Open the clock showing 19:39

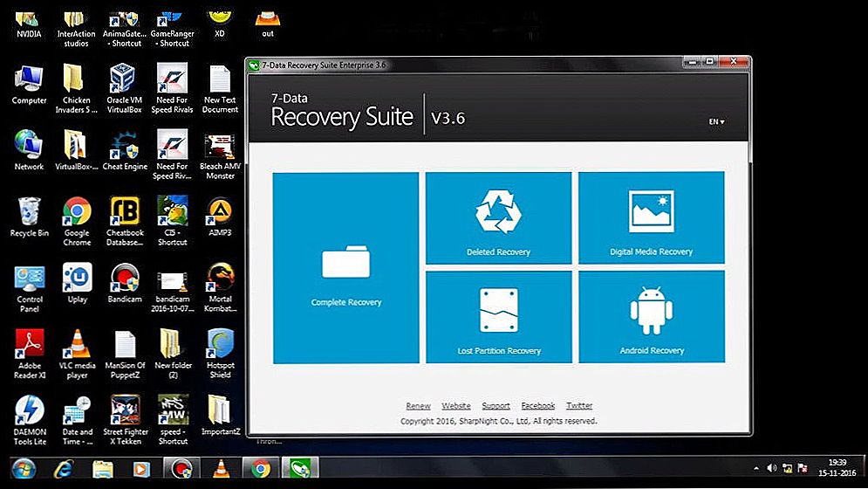pos(837,467)
